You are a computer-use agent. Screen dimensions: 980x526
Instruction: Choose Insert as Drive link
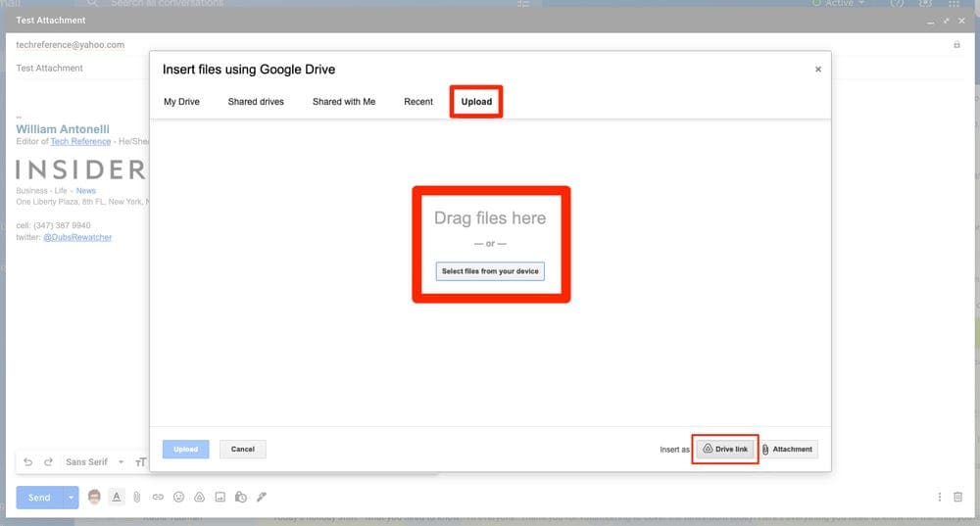(725, 450)
